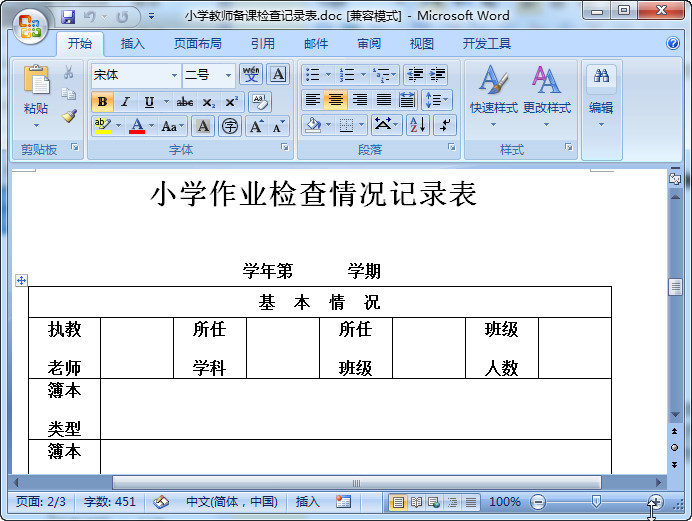692x521 pixels.
Task: Click the enclosed character icon
Action: click(x=229, y=127)
